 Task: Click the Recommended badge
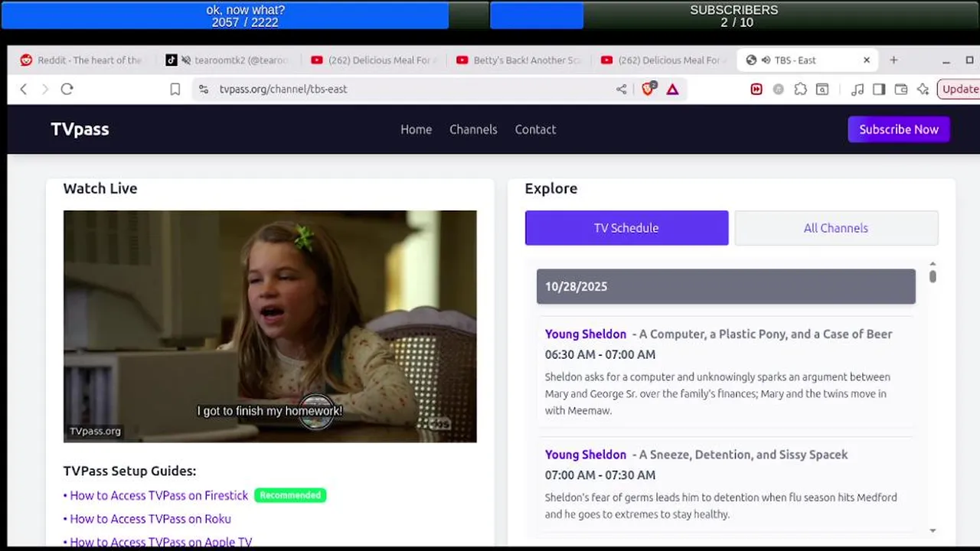pyautogui.click(x=290, y=495)
